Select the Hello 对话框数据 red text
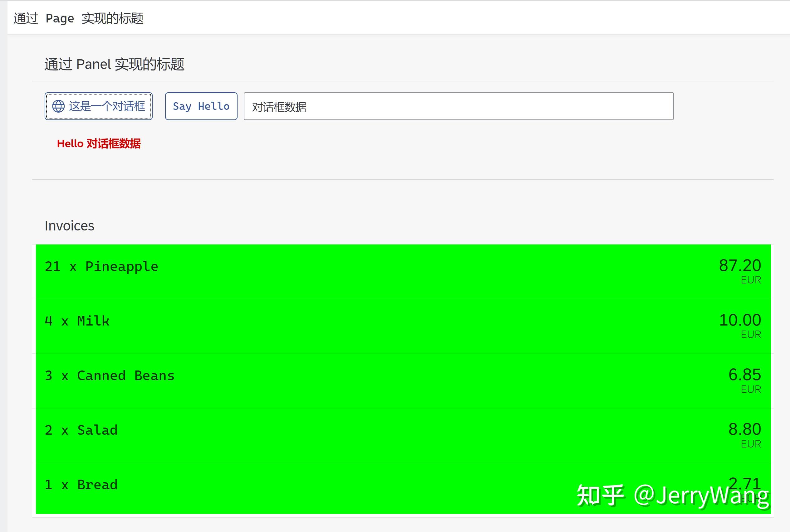This screenshot has width=790, height=532. [x=99, y=144]
